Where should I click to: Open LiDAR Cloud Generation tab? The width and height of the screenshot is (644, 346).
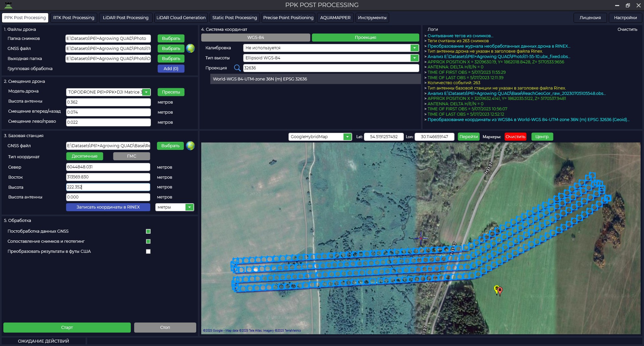[181, 18]
